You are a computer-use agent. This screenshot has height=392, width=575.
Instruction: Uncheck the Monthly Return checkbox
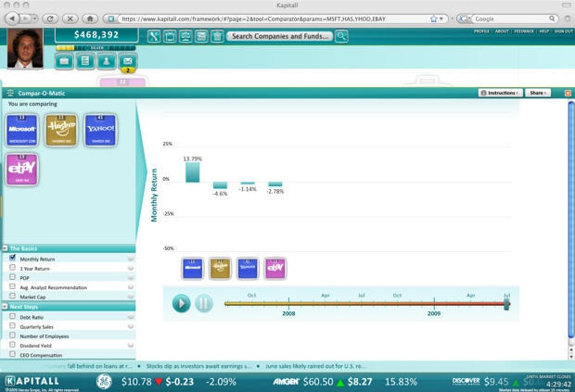click(12, 259)
